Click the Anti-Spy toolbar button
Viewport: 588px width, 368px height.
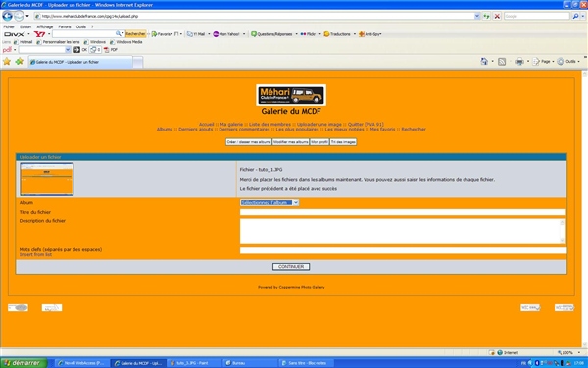click(x=369, y=34)
